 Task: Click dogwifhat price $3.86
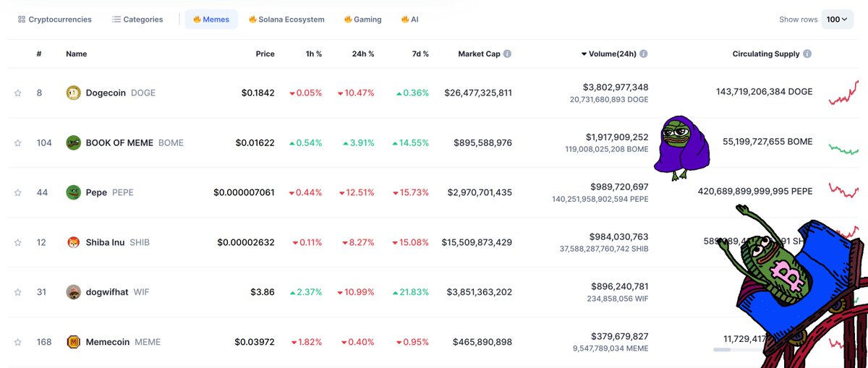coord(262,292)
